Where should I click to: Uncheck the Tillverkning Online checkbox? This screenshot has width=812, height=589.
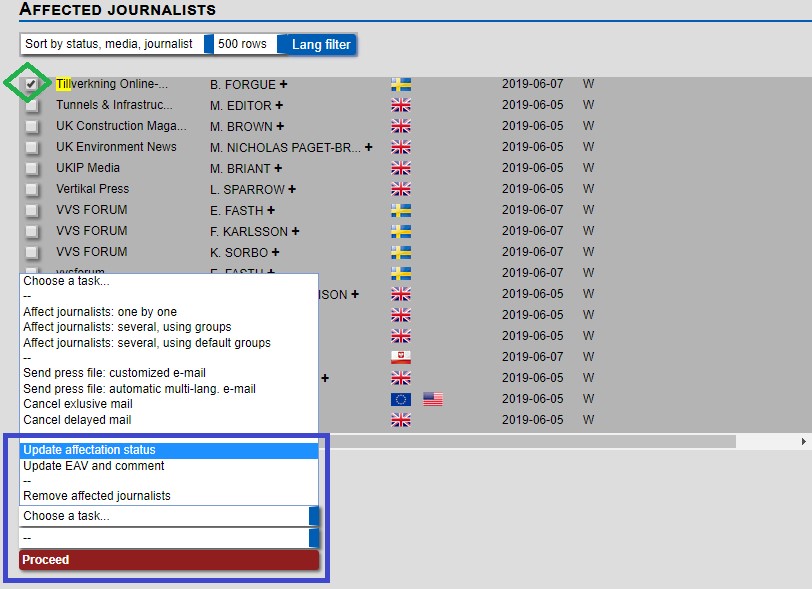32,85
